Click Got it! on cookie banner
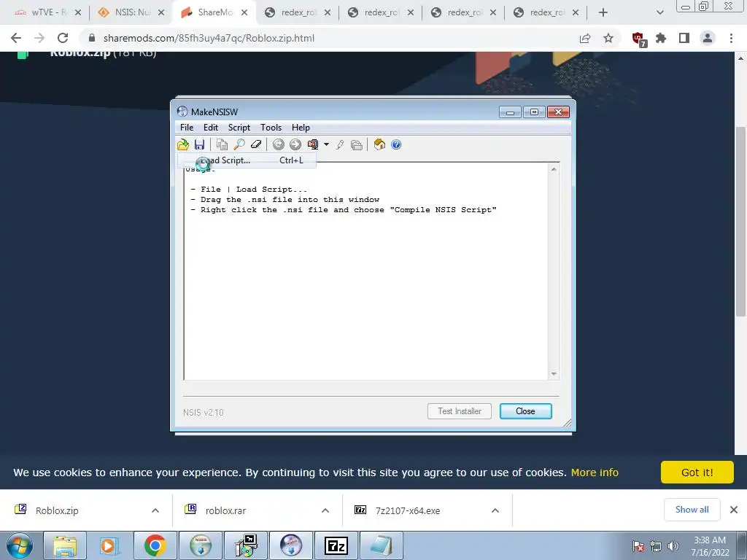747x560 pixels. coord(697,472)
